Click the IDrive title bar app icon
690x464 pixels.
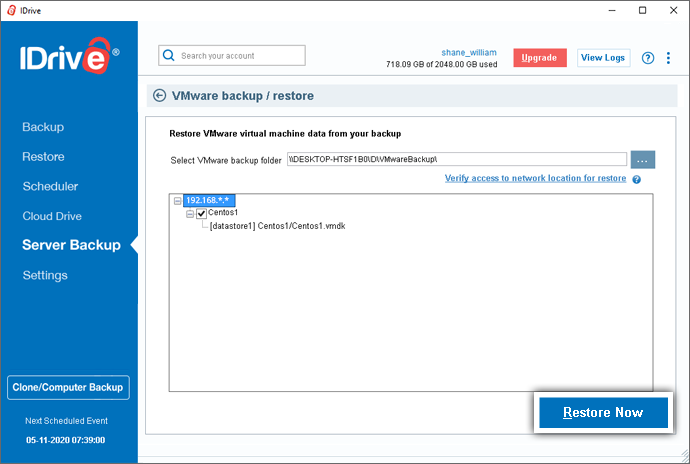[11, 10]
